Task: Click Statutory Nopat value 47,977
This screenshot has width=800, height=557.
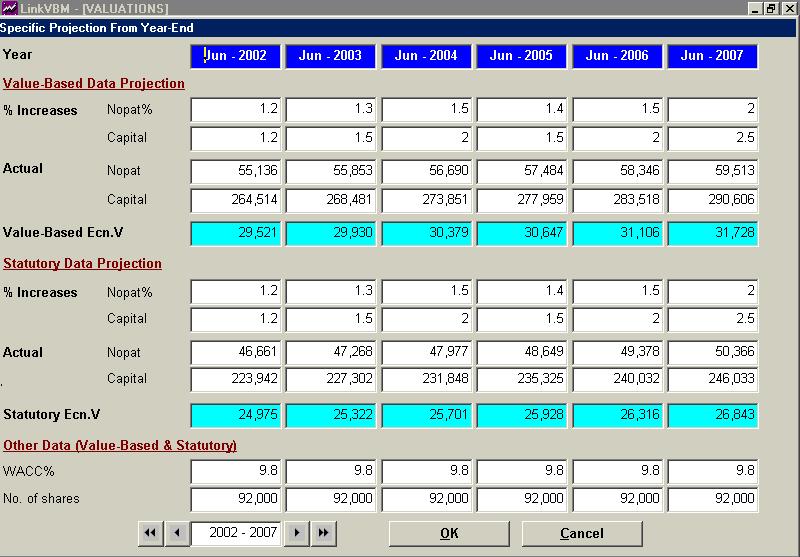Action: tap(426, 352)
